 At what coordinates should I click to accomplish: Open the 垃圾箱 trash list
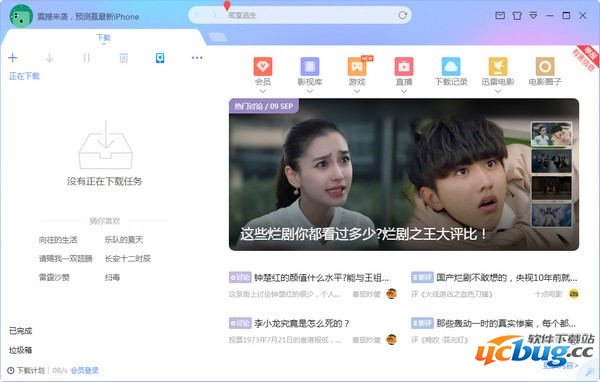21,350
